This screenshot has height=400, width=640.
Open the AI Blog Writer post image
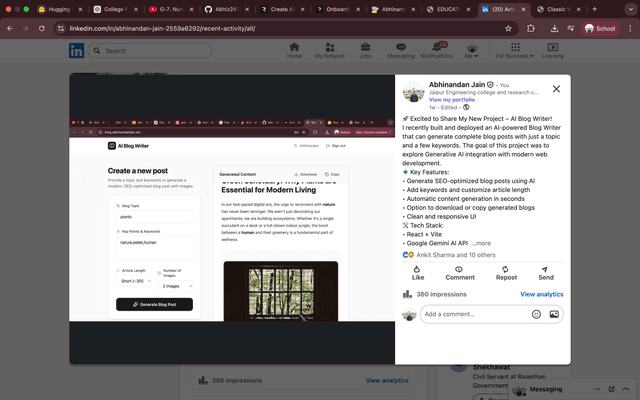[232, 219]
